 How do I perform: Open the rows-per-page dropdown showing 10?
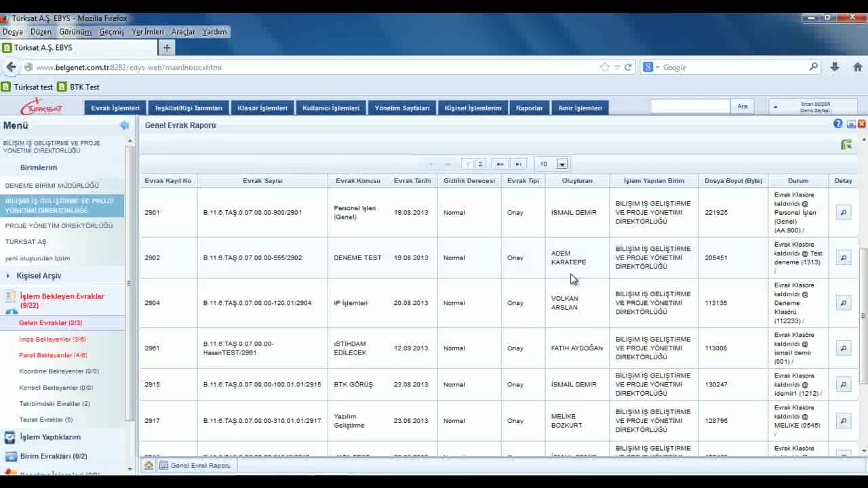click(561, 164)
